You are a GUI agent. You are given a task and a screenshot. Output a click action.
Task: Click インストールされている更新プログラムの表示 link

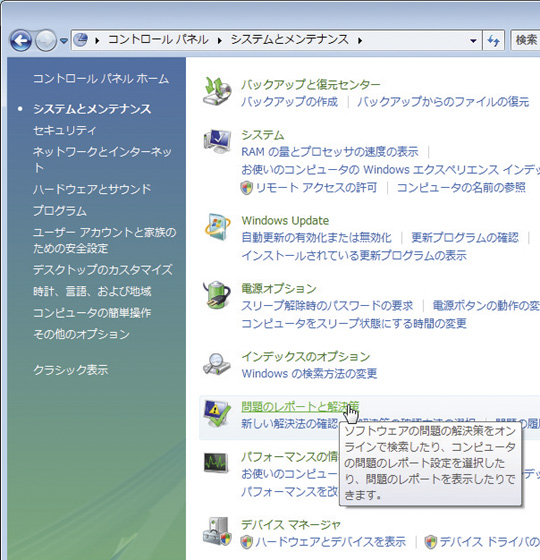(354, 255)
